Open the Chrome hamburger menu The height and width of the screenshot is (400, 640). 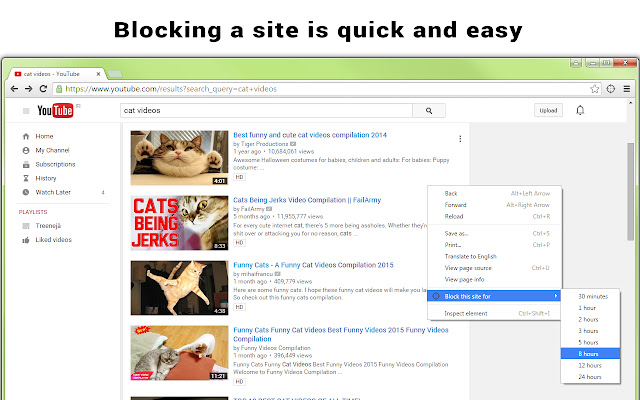[627, 89]
